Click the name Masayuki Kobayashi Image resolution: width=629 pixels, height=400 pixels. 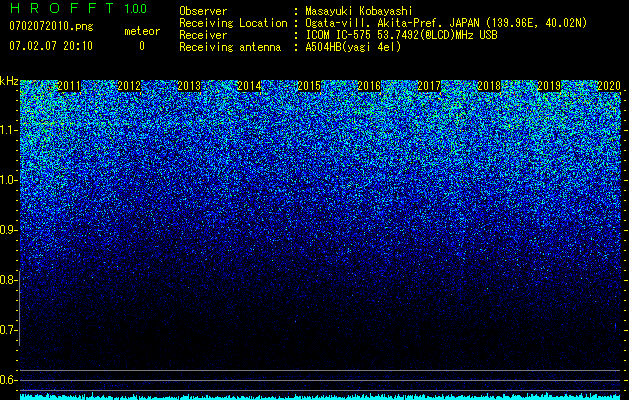click(359, 11)
